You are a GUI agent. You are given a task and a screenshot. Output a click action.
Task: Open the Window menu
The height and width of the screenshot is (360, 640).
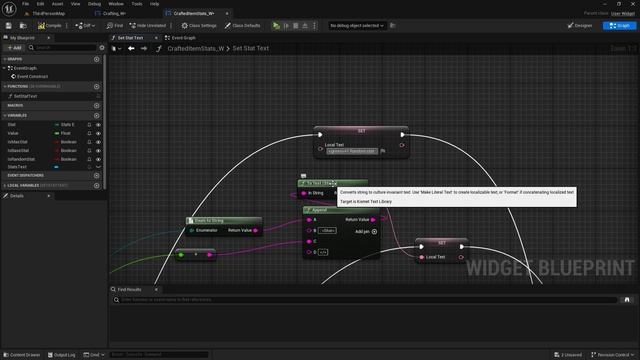(116, 4)
